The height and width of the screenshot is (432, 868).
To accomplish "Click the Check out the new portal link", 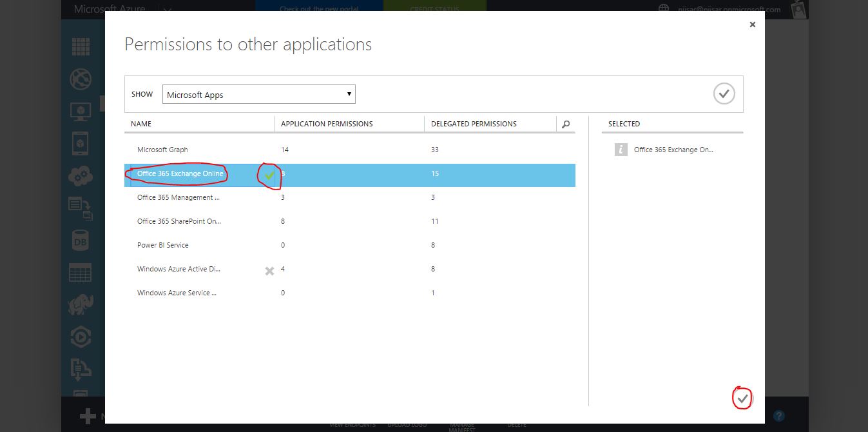I will point(319,9).
